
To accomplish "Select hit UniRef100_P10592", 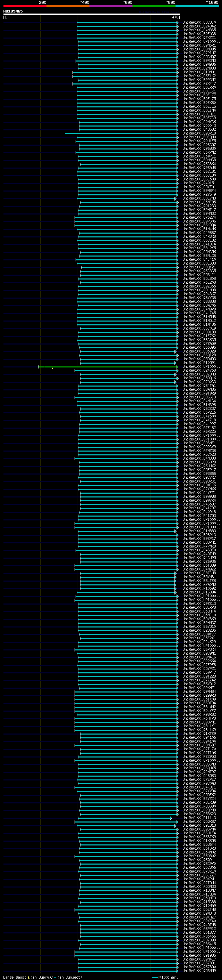I will point(199,588).
